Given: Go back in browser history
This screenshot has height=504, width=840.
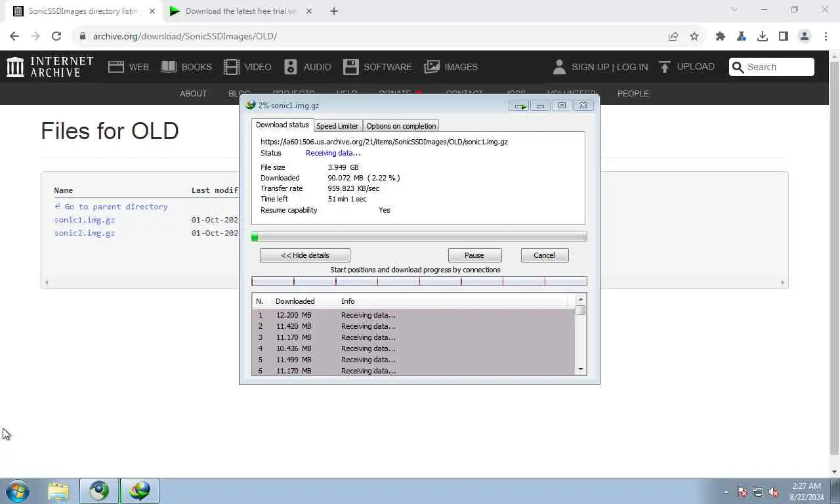Looking at the screenshot, I should coord(14,36).
